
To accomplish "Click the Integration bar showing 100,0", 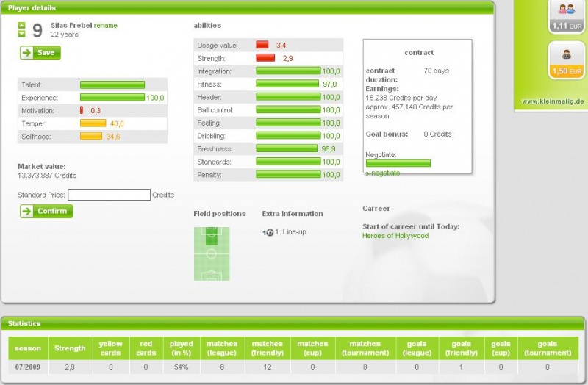I will click(288, 71).
